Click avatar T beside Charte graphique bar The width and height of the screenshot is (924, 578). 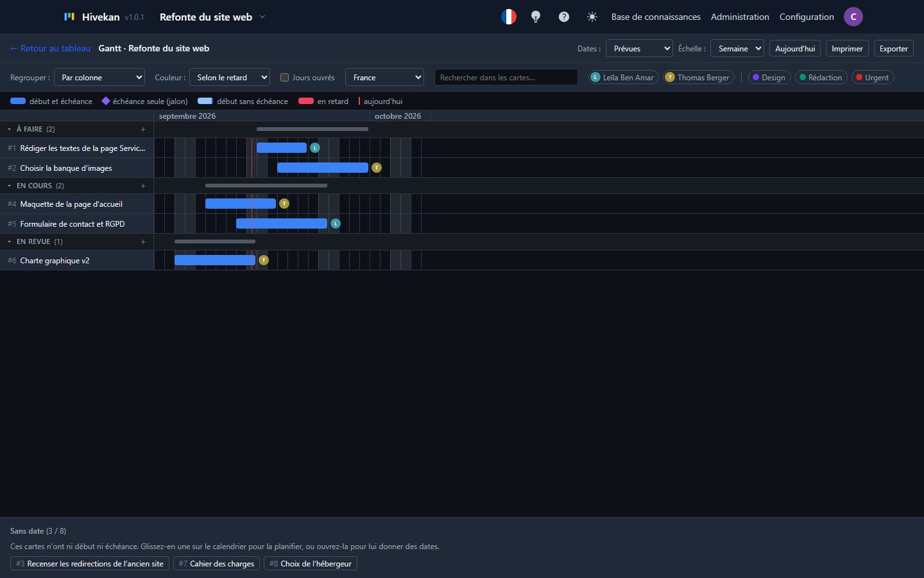[264, 260]
